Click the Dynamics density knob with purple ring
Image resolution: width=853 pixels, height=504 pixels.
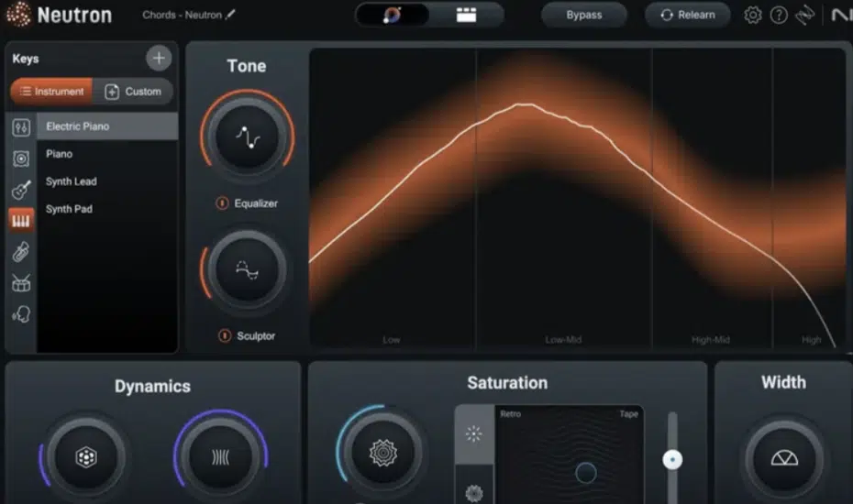pyautogui.click(x=220, y=456)
